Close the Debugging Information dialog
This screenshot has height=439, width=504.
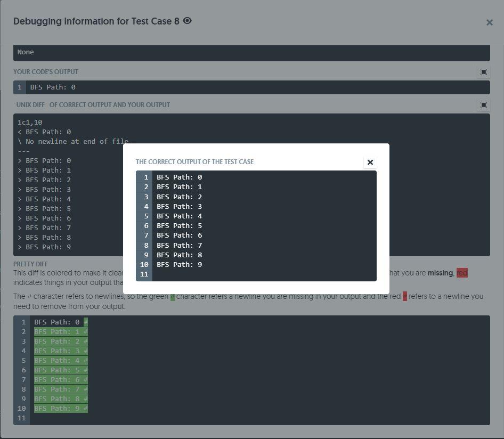[x=489, y=22]
